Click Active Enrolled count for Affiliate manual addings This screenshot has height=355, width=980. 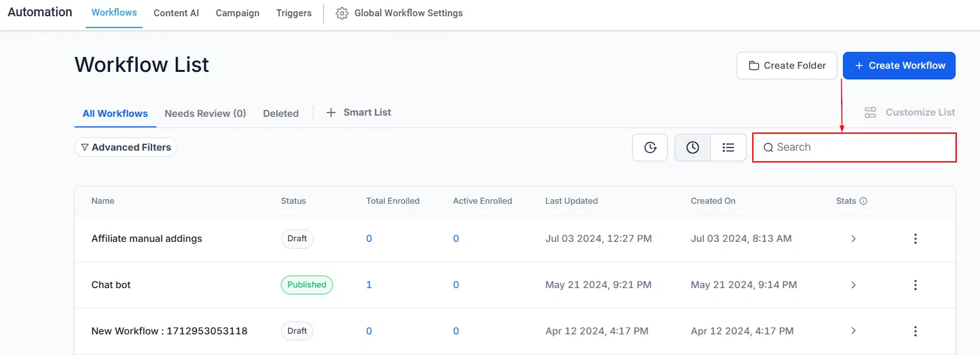pyautogui.click(x=456, y=239)
